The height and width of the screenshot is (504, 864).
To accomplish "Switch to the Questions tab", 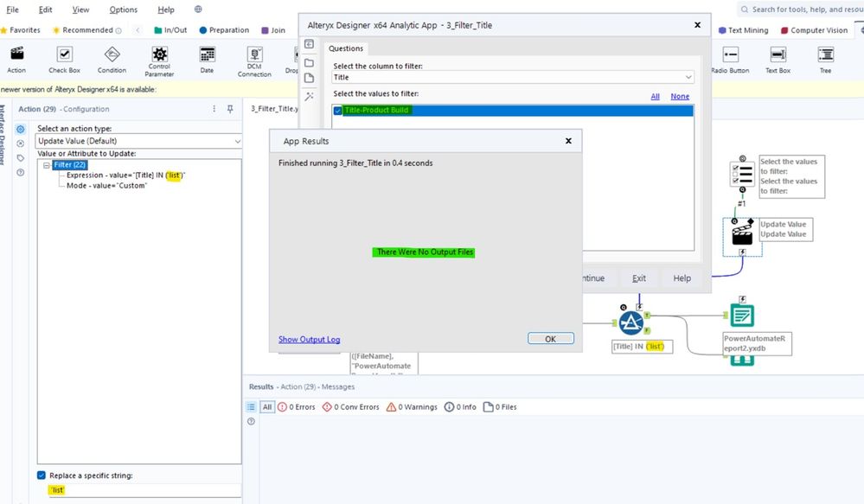I will [346, 48].
